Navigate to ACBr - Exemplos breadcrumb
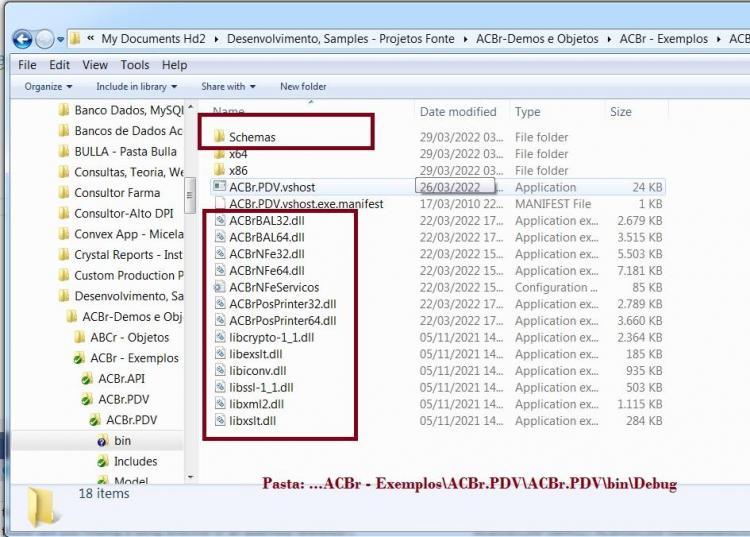 (663, 39)
